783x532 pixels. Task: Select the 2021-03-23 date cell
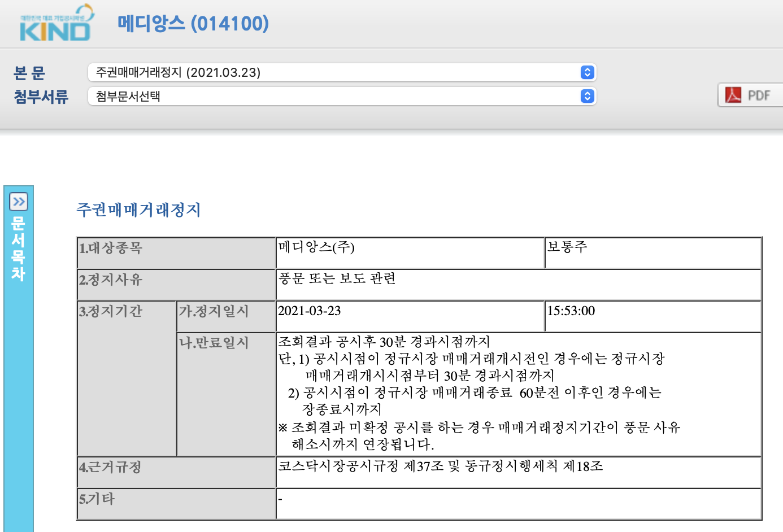[x=410, y=316]
